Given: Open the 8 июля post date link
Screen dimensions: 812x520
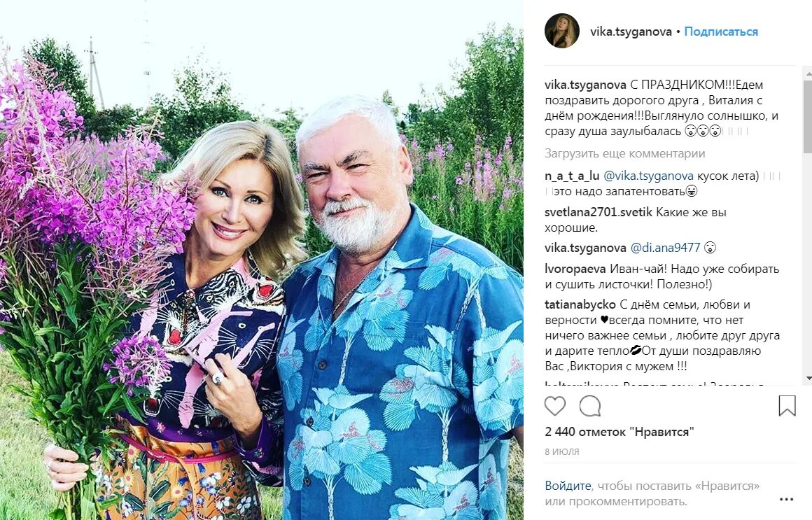Looking at the screenshot, I should pos(562,451).
